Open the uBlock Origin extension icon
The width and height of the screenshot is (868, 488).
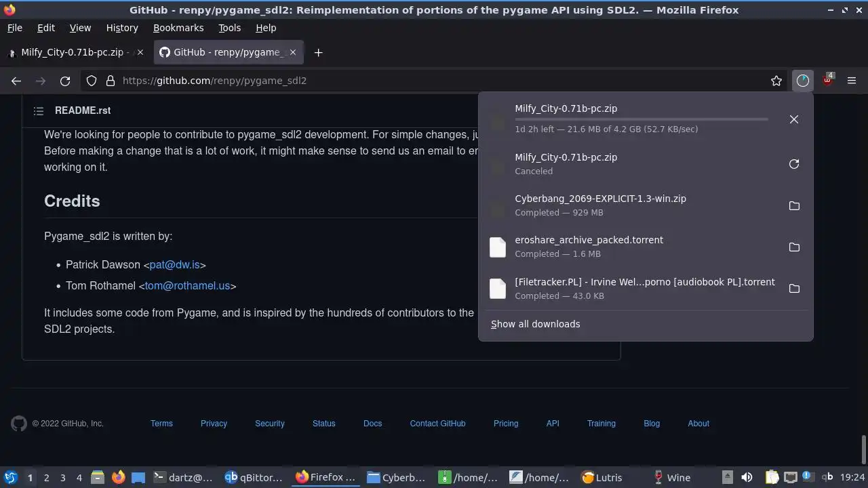(x=827, y=80)
